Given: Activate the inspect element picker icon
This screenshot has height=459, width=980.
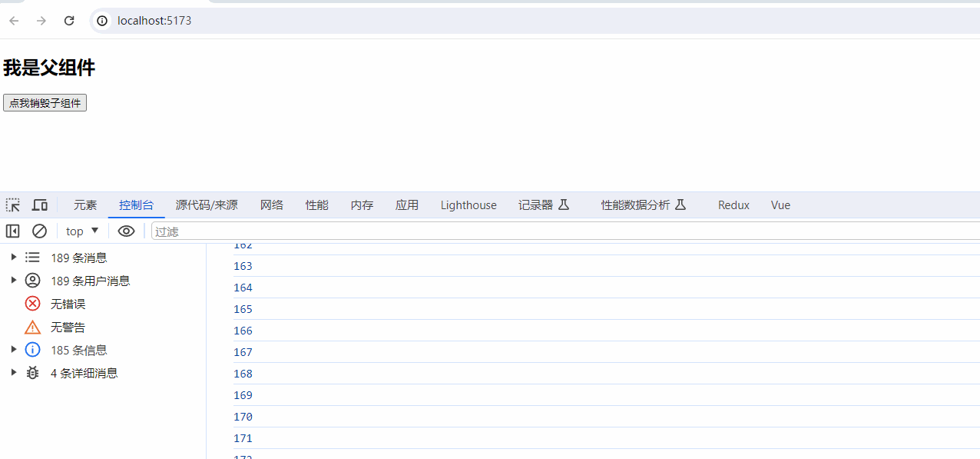Looking at the screenshot, I should coord(13,205).
